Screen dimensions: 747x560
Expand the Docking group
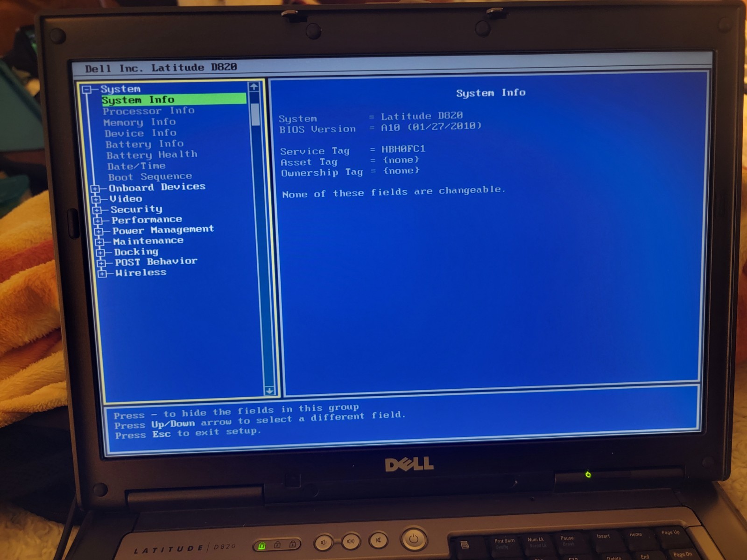pyautogui.click(x=100, y=253)
